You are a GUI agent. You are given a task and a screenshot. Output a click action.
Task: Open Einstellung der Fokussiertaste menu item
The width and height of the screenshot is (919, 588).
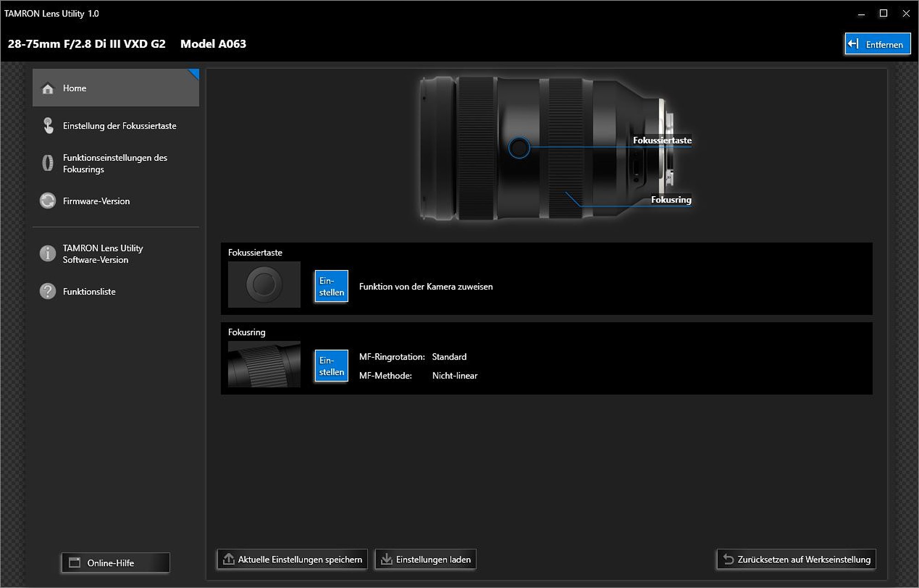116,126
